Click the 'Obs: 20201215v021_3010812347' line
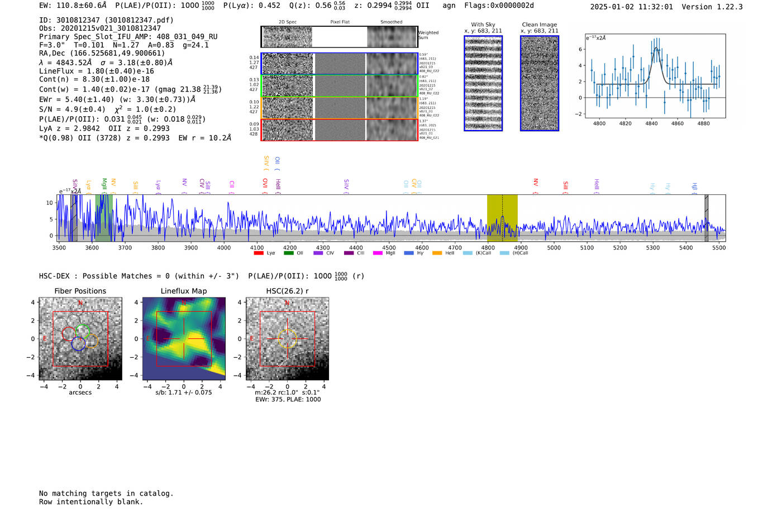Image resolution: width=782 pixels, height=532 pixels. pyautogui.click(x=100, y=28)
